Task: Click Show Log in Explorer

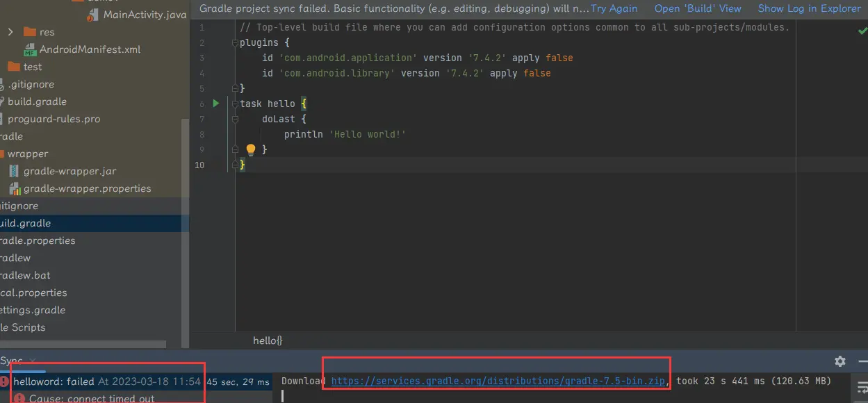Action: pos(809,8)
